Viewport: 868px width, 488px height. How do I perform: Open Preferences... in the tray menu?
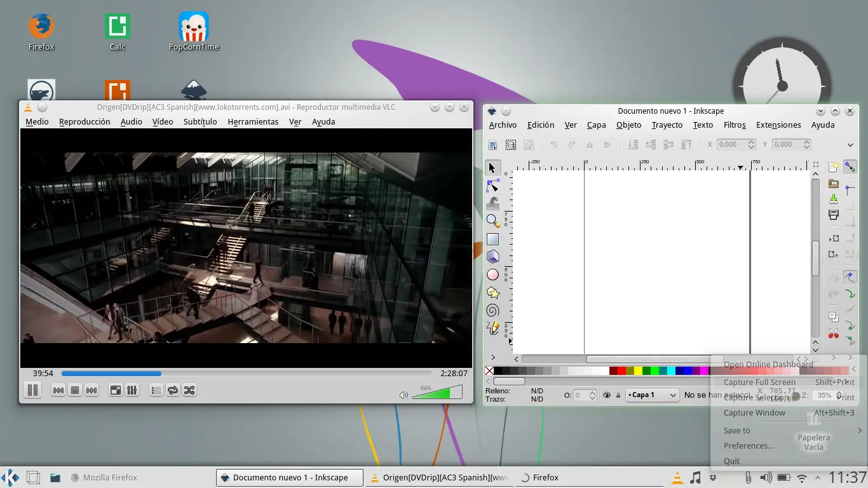[789, 445]
